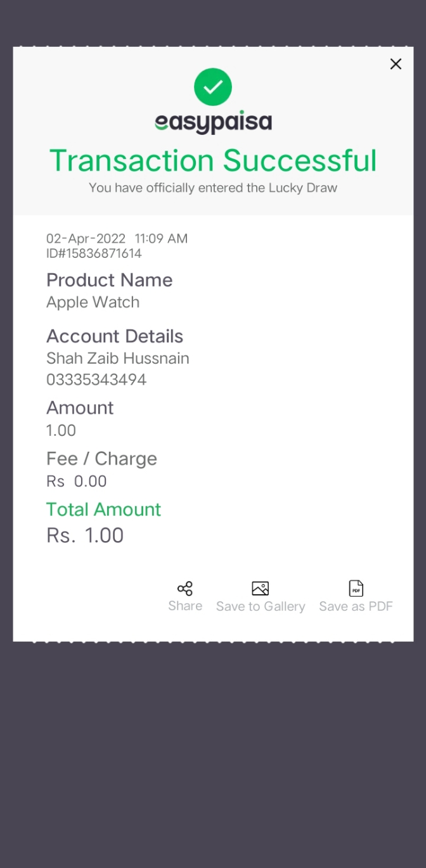Tap the Save as PDF file icon

pyautogui.click(x=356, y=589)
